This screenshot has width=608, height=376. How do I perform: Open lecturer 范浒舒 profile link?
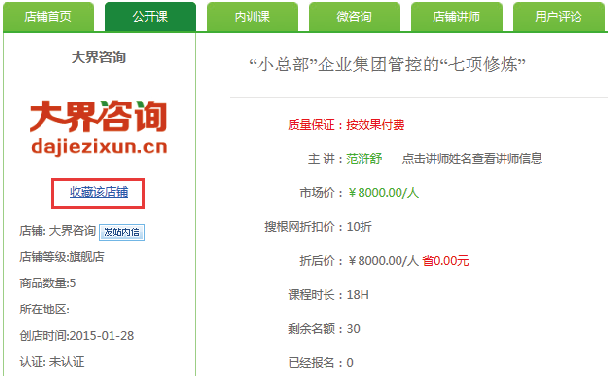click(364, 159)
